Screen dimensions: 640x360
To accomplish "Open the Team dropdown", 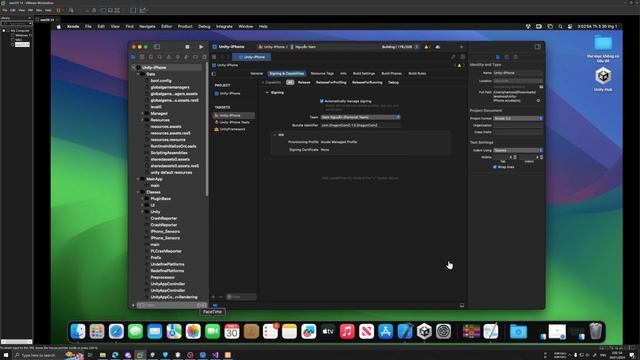I will coord(360,117).
